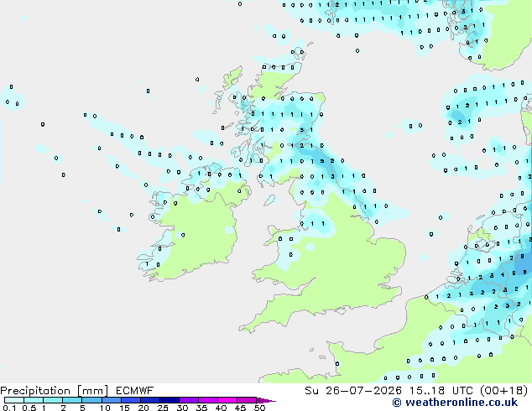Open the weatheronline.co.uk link
This screenshot has width=532, height=411.
point(455,403)
